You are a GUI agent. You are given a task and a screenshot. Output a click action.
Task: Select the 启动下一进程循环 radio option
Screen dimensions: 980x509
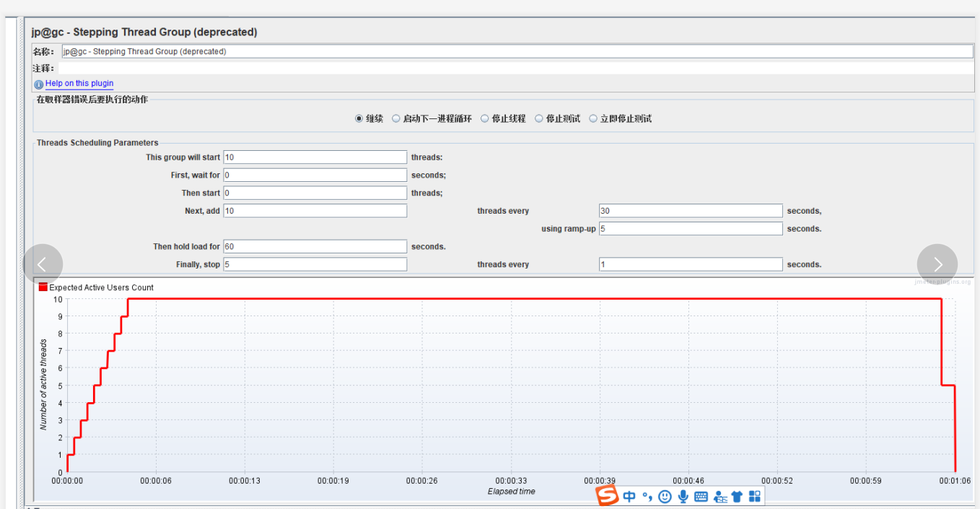(396, 119)
